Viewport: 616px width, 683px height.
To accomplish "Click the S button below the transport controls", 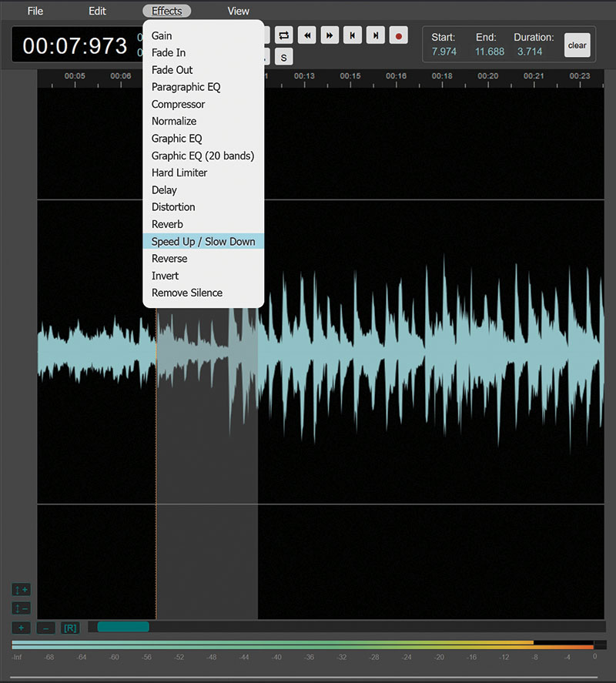I will pos(283,57).
